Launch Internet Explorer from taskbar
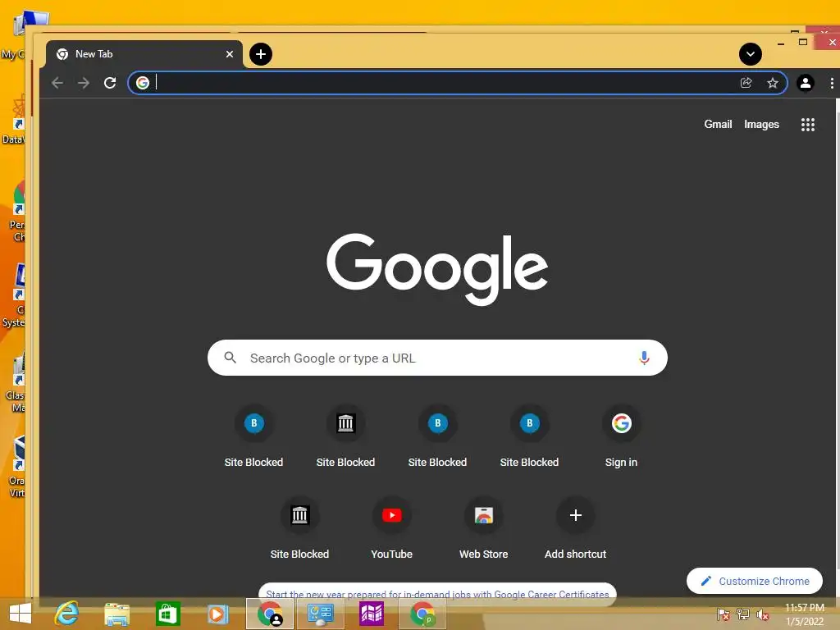Image resolution: width=840 pixels, height=630 pixels. (x=67, y=614)
